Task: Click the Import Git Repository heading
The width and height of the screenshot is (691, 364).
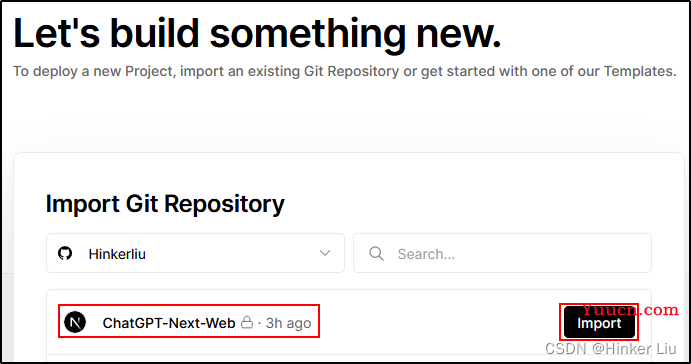Action: coord(165,204)
